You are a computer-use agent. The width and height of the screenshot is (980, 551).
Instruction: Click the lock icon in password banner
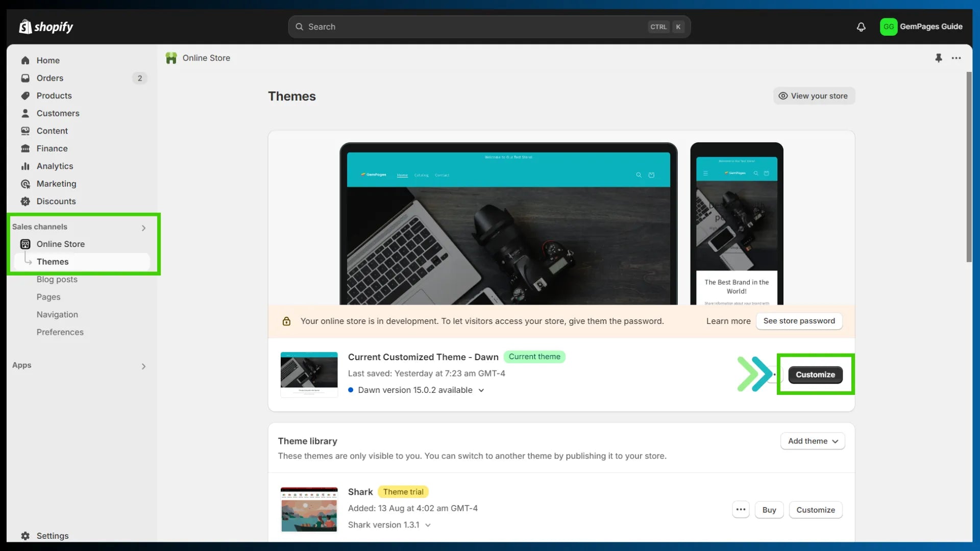click(x=286, y=321)
